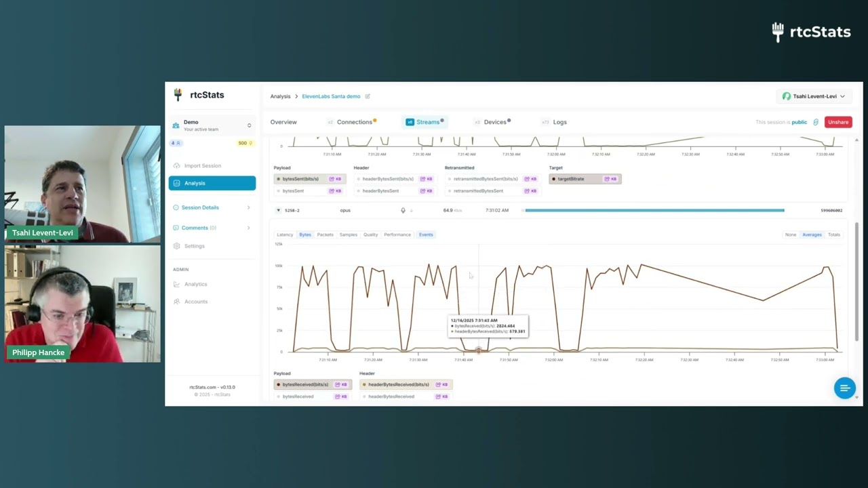Viewport: 868px width, 488px height.
Task: Click the KB unit icon next to bytesSent(bits/s)
Action: point(336,179)
